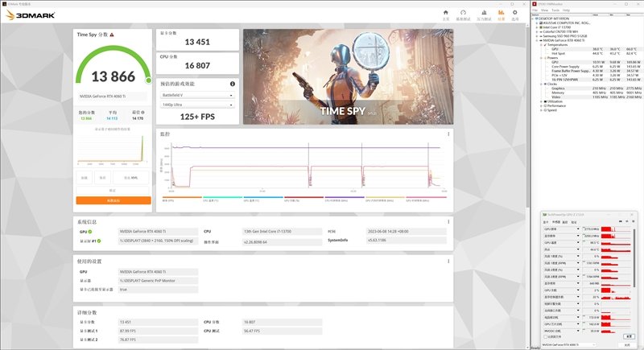The height and width of the screenshot is (350, 644).
Task: Click the orange chart legend color bar
Action: [182, 197]
